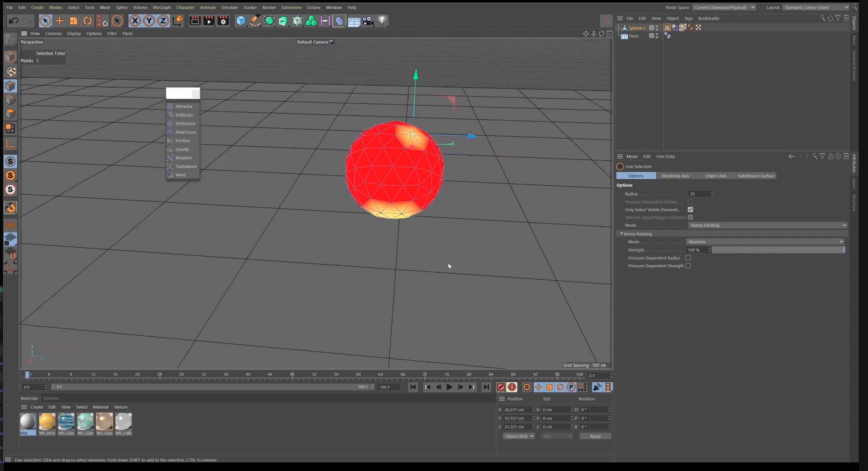Adjust the Strength slider bar
868x471 pixels.
(778, 250)
